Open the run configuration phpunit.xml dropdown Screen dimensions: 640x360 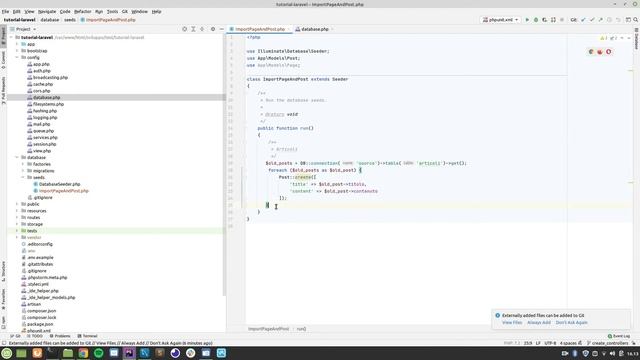tap(500, 20)
